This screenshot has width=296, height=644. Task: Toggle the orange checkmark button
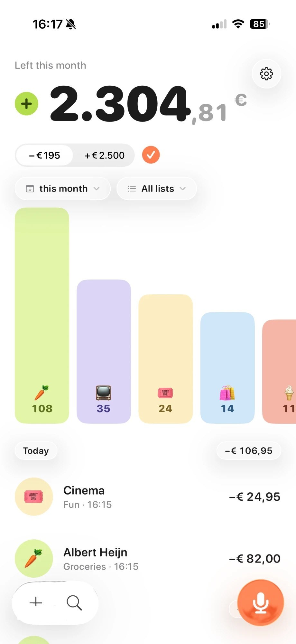click(x=151, y=155)
